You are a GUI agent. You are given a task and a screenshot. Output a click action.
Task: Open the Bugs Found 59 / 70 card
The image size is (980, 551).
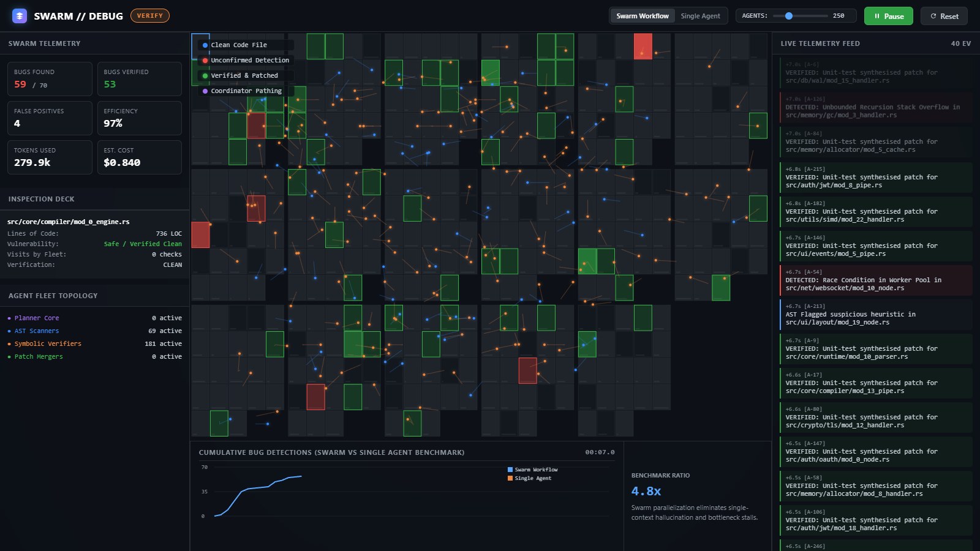tap(50, 79)
